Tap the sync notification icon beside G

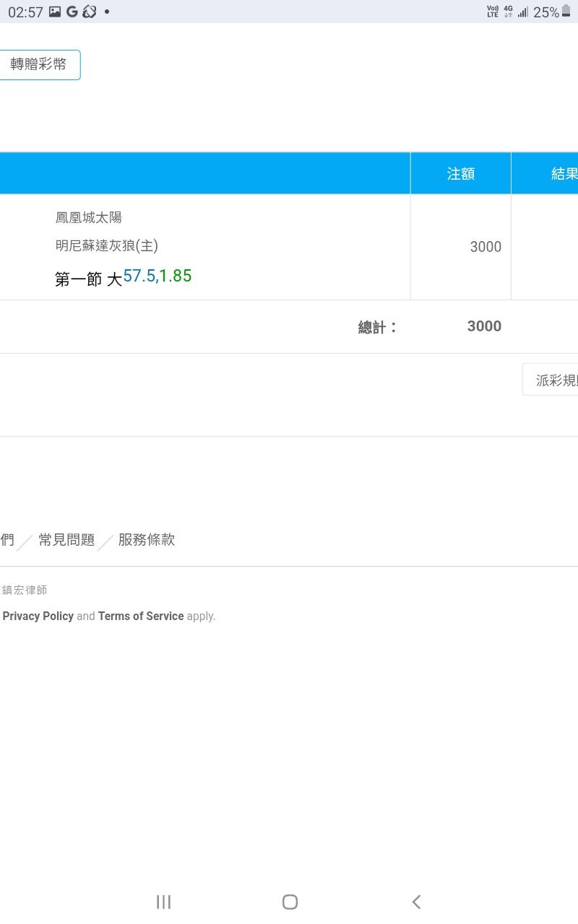click(90, 12)
